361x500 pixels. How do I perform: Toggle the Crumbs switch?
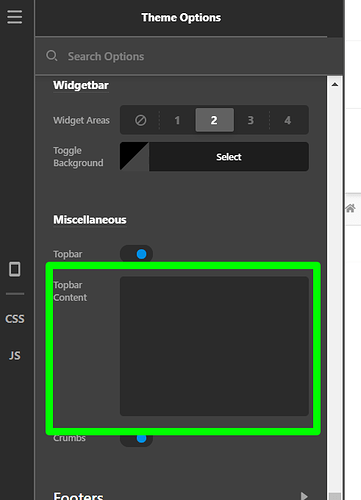coord(136,438)
